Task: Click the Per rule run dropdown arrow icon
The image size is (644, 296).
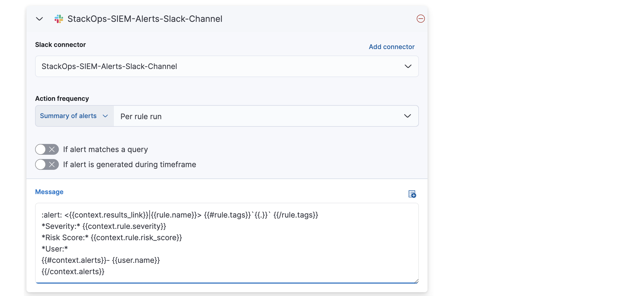Action: pos(407,116)
